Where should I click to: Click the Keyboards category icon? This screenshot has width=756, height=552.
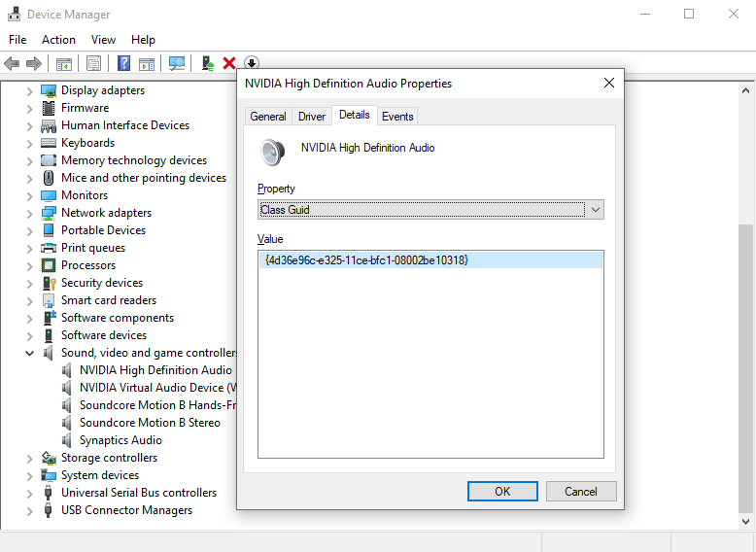pyautogui.click(x=49, y=143)
